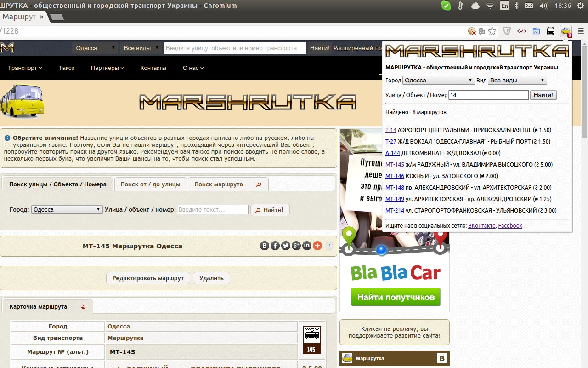Expand the Транспорт menu

coord(25,68)
